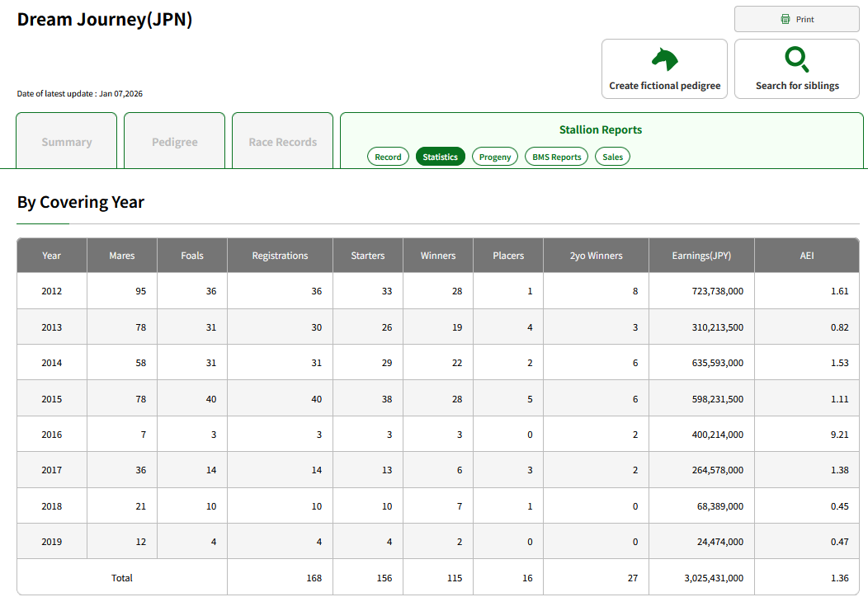Click total earnings 3,025,431,000
Image resolution: width=868 pixels, height=597 pixels.
click(x=714, y=578)
